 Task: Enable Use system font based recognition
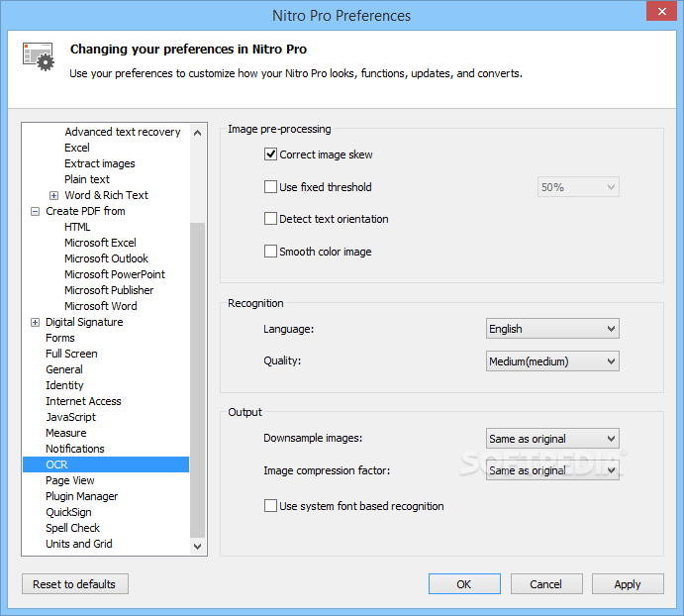point(270,505)
